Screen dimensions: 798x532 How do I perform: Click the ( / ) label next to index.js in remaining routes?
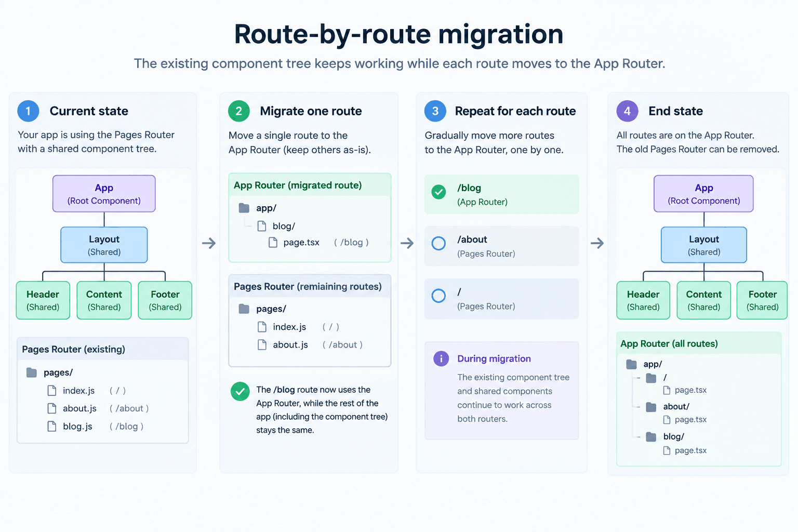[x=331, y=327]
